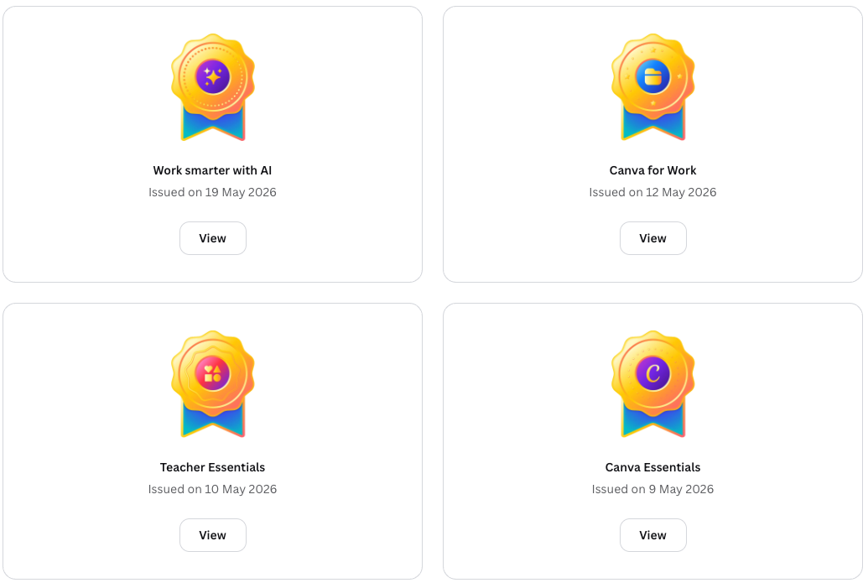Click the purple Canva C logo emblem
Viewport: 868px width, 588px height.
point(652,373)
